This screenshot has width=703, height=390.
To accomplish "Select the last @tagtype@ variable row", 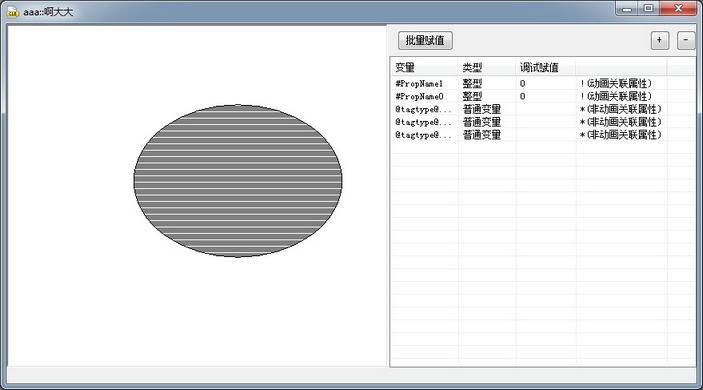I will (x=542, y=135).
